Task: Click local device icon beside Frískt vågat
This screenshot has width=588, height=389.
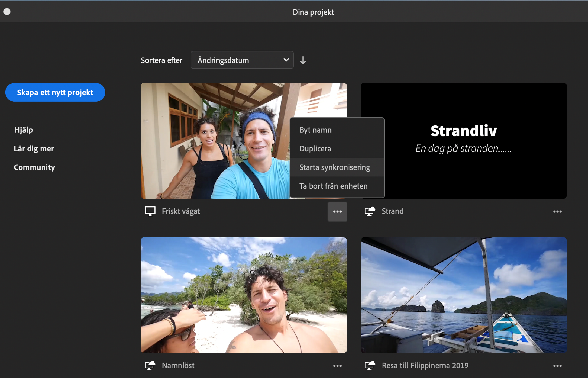Action: pos(150,211)
